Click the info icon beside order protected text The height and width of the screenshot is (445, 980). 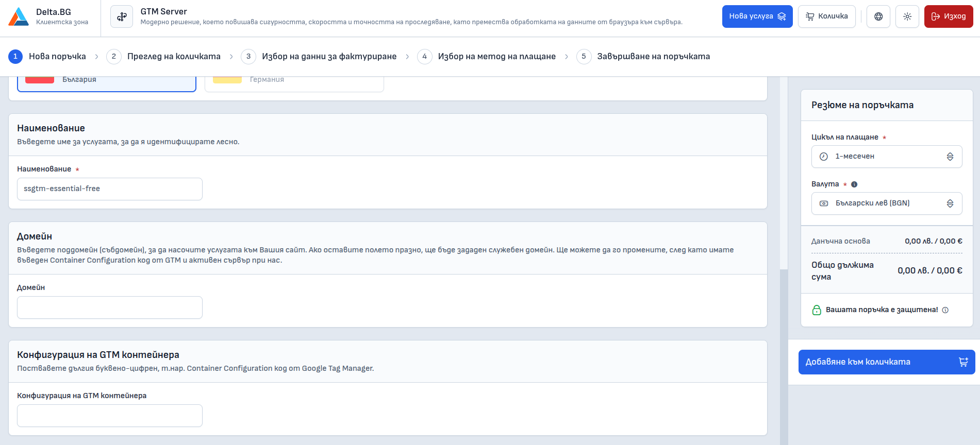pyautogui.click(x=945, y=310)
